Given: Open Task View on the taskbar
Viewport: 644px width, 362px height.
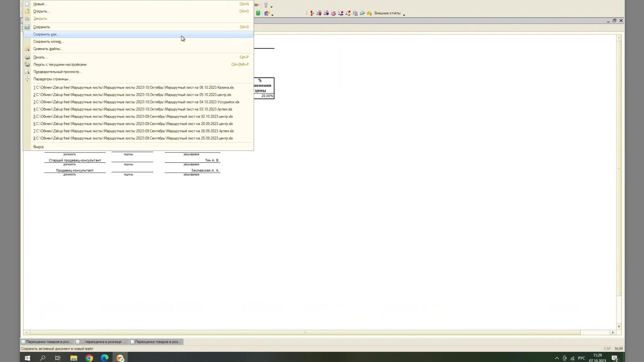Looking at the screenshot, I should pos(58,358).
